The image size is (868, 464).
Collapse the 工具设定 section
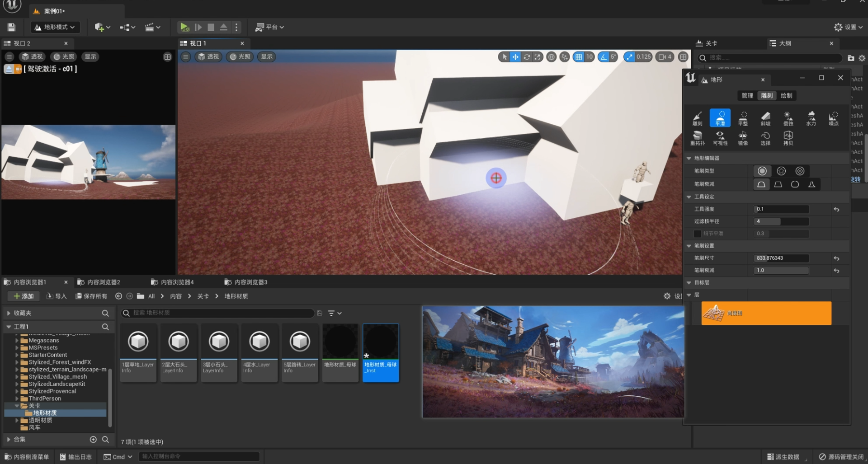coord(689,197)
